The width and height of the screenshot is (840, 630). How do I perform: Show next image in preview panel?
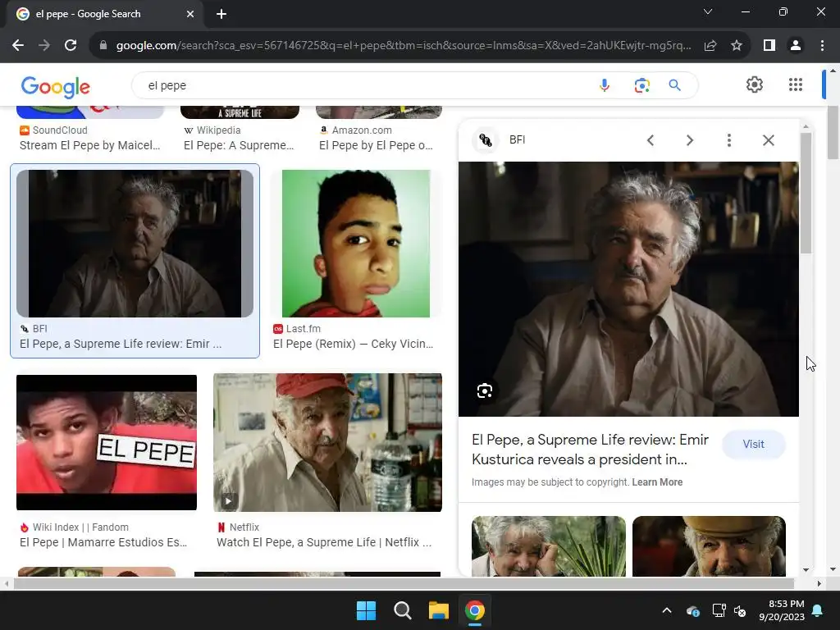pos(690,140)
